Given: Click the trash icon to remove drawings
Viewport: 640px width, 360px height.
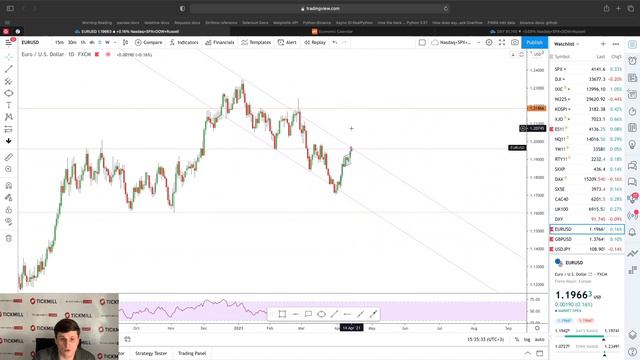Looking at the screenshot, I should point(9,238).
